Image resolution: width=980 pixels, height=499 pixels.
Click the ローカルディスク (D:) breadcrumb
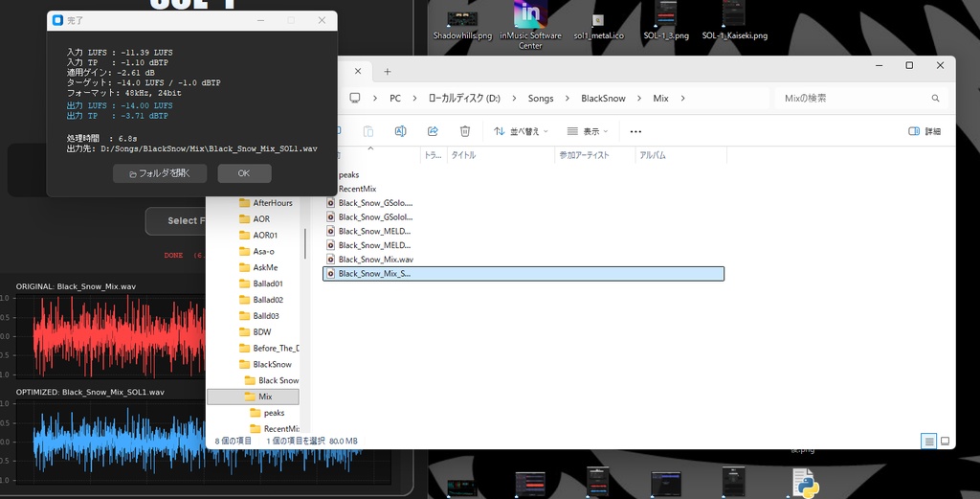(x=464, y=99)
